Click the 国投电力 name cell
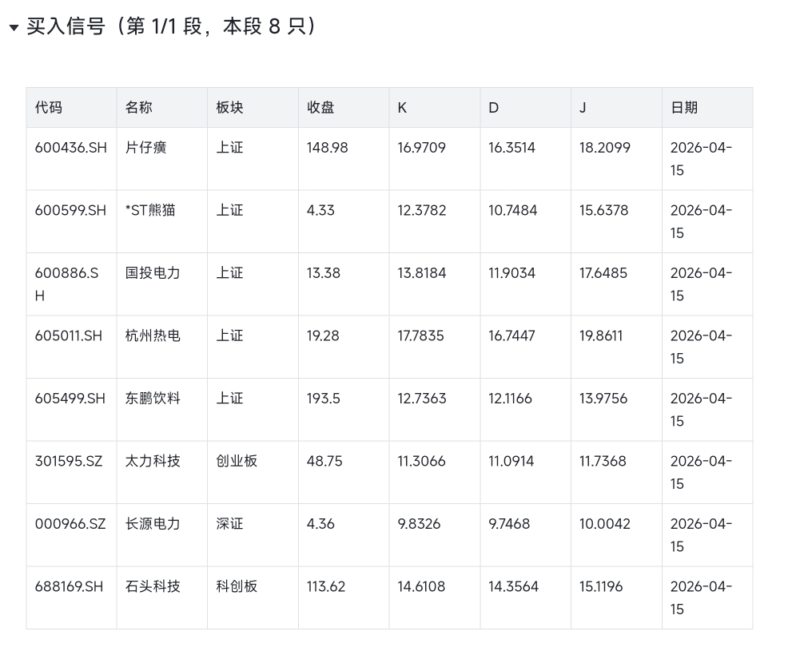 [153, 273]
